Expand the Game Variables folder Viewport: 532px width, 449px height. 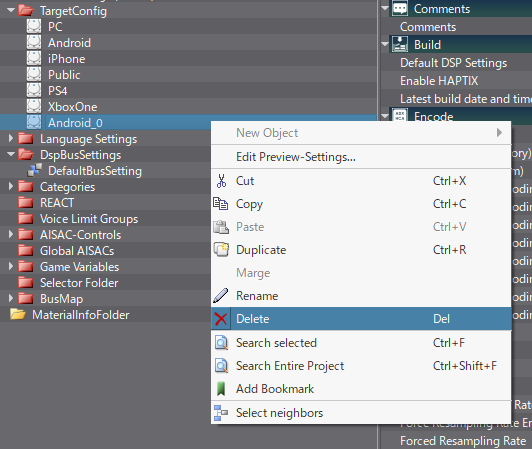pos(11,266)
